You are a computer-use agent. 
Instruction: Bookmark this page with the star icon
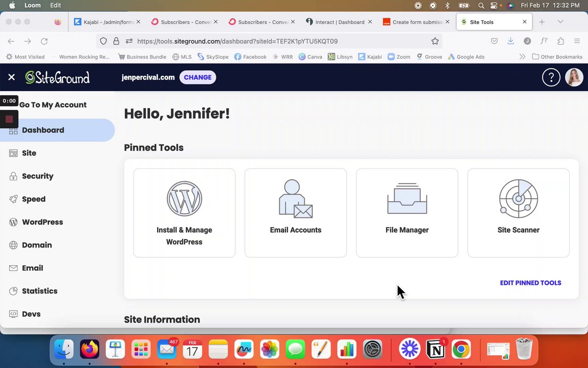pyautogui.click(x=435, y=41)
